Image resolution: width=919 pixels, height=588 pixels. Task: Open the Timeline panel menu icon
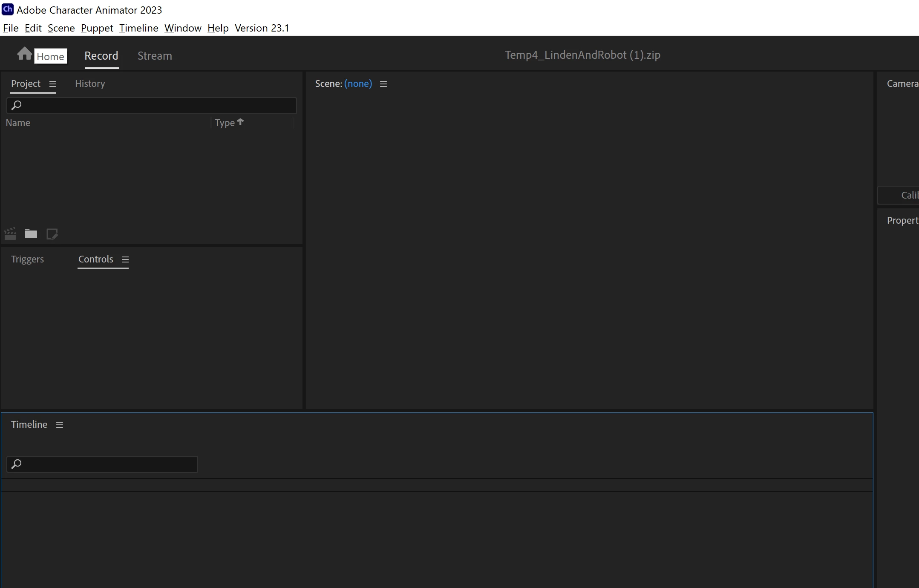[x=60, y=425]
